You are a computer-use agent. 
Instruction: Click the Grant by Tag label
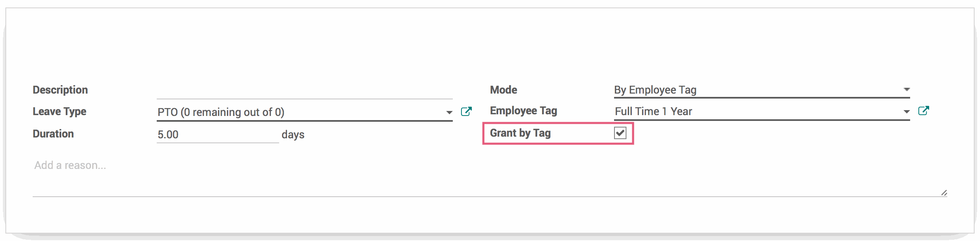(520, 133)
